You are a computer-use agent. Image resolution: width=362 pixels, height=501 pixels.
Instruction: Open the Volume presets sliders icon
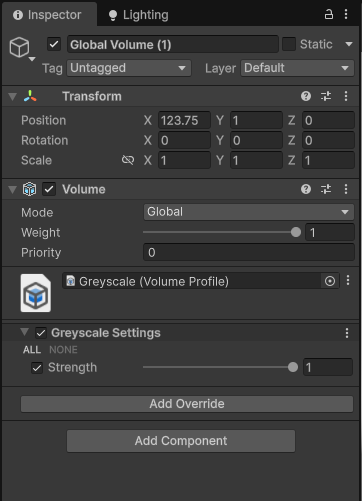[326, 189]
